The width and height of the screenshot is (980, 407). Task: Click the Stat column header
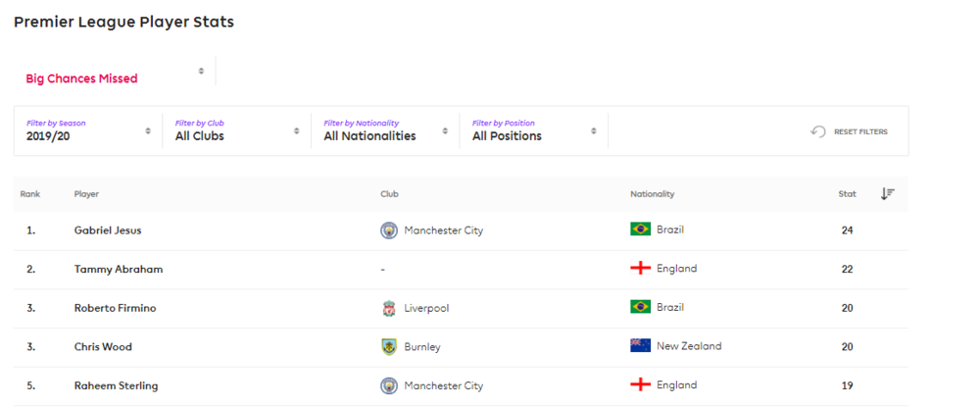[x=847, y=194]
